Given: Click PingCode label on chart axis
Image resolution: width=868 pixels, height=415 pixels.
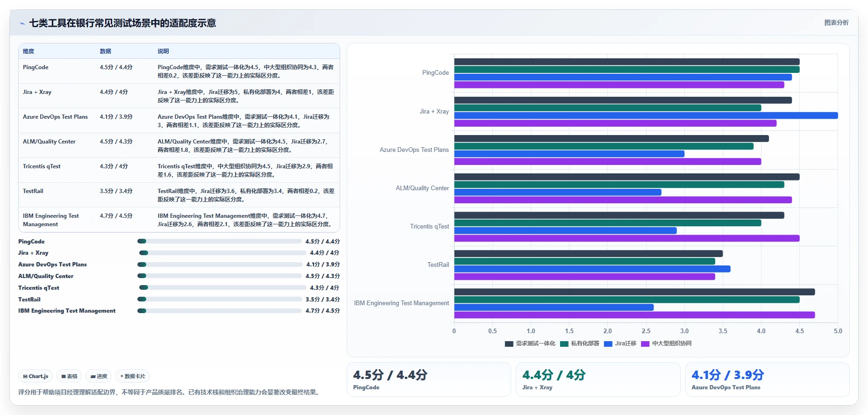Looking at the screenshot, I should click(x=435, y=73).
